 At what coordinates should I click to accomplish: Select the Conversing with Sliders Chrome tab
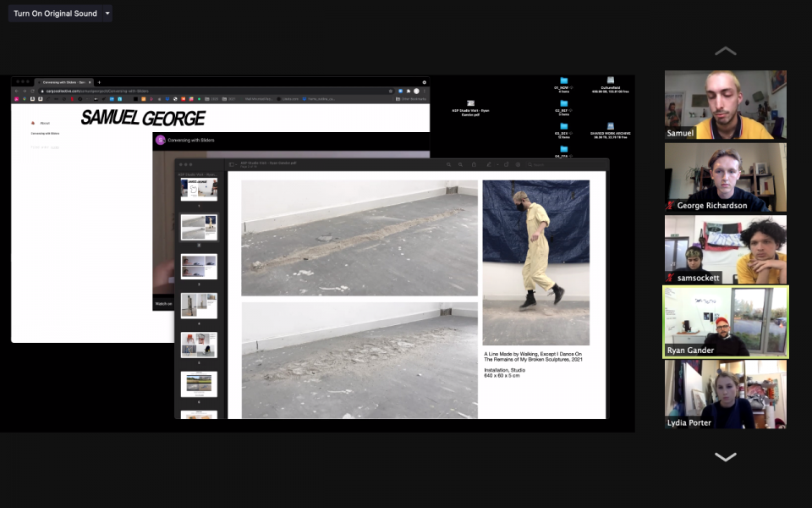point(63,82)
